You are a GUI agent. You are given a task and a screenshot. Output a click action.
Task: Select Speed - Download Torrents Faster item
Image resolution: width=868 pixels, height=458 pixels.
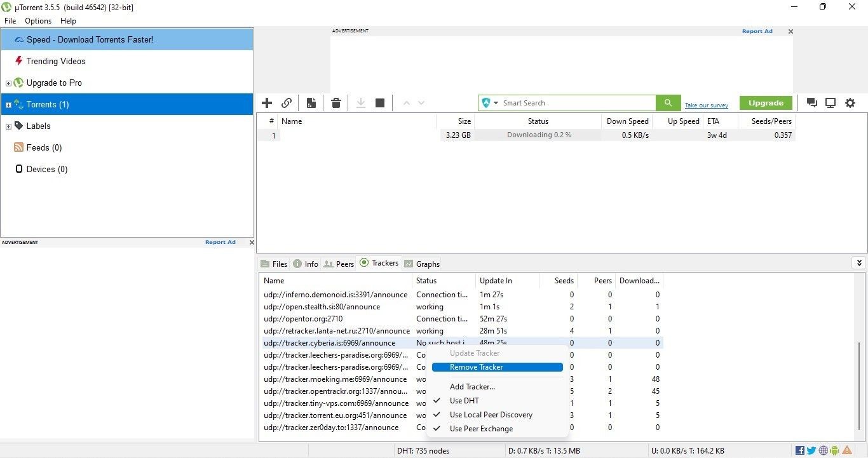click(127, 39)
